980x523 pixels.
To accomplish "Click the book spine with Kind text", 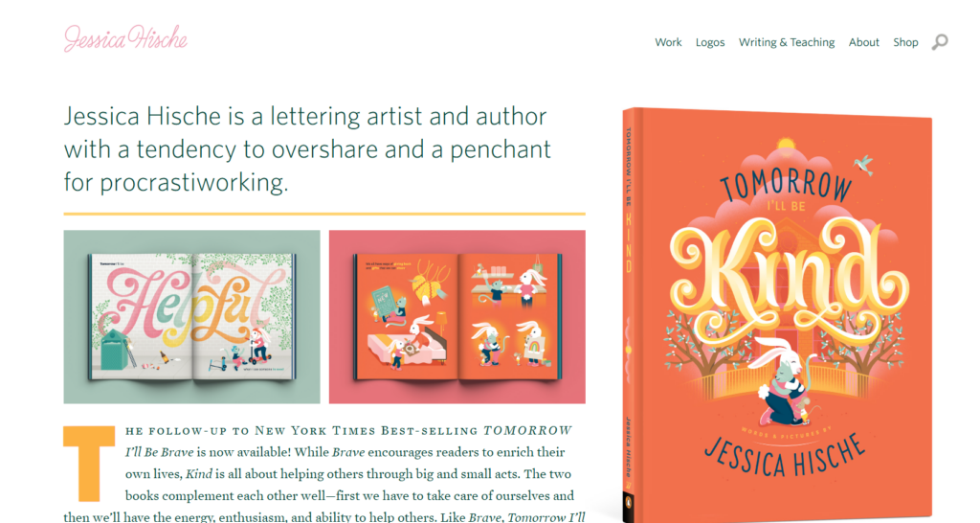I will click(629, 315).
